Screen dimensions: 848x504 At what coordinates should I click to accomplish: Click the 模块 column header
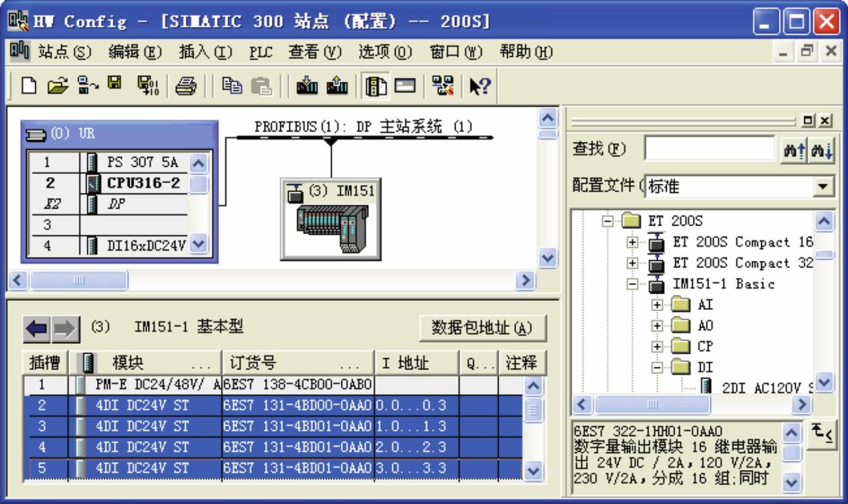146,363
